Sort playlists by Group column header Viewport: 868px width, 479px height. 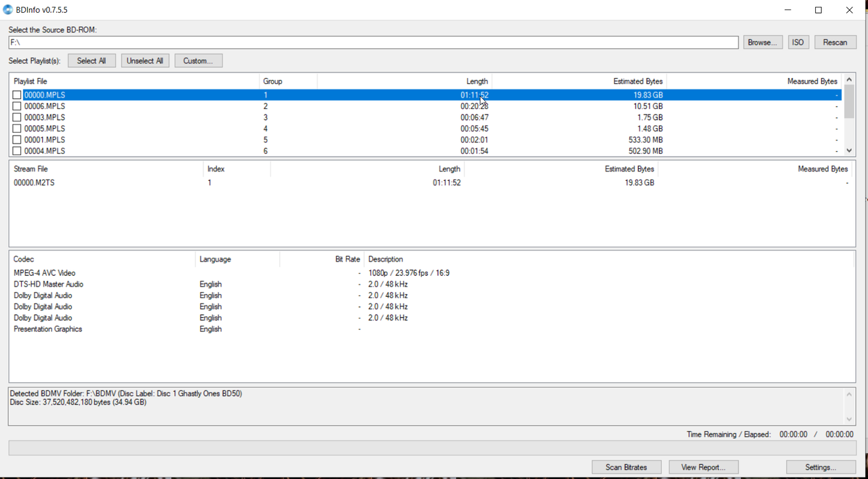pyautogui.click(x=288, y=81)
